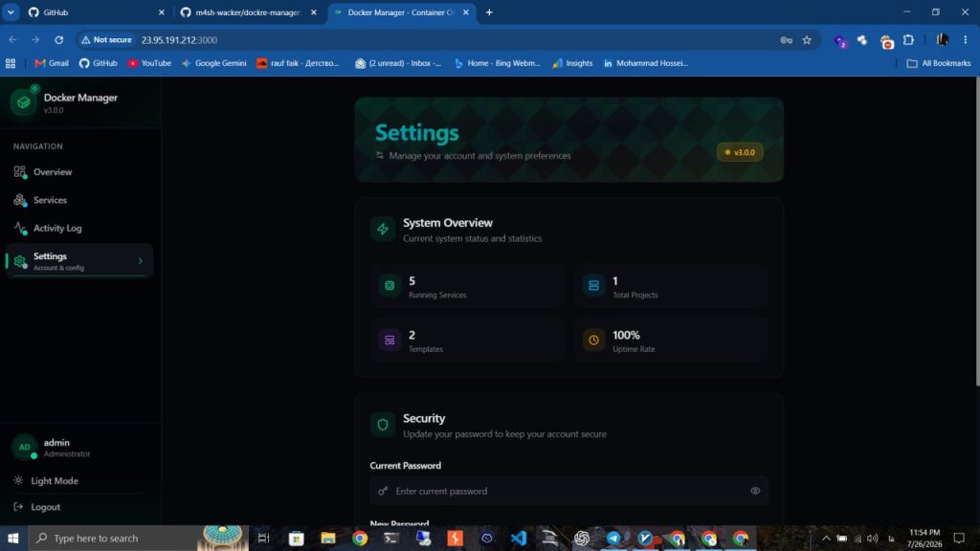Click the '100%' Uptime Rate value
Image resolution: width=980 pixels, height=551 pixels.
pyautogui.click(x=626, y=336)
